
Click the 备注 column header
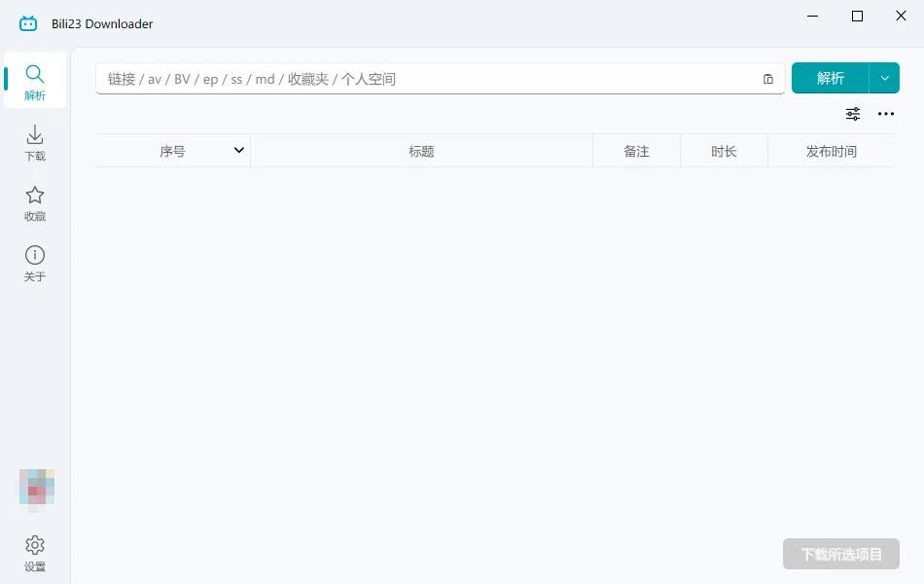(x=636, y=151)
